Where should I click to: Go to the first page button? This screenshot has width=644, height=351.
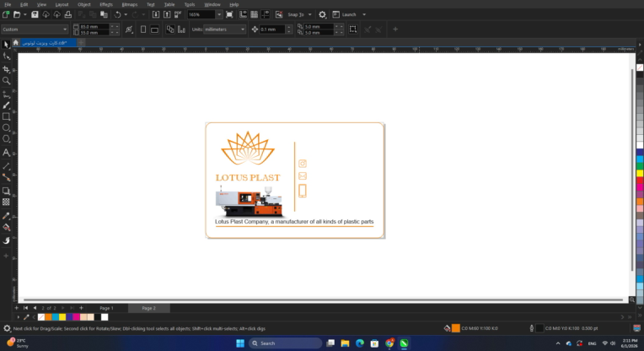click(25, 308)
